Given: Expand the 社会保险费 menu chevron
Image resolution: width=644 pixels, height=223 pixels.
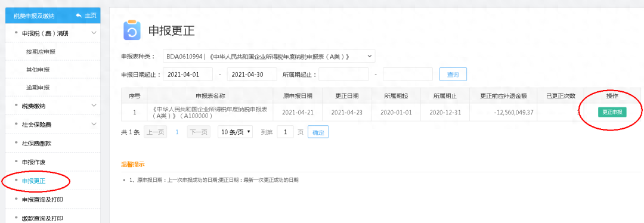Looking at the screenshot, I should [94, 124].
